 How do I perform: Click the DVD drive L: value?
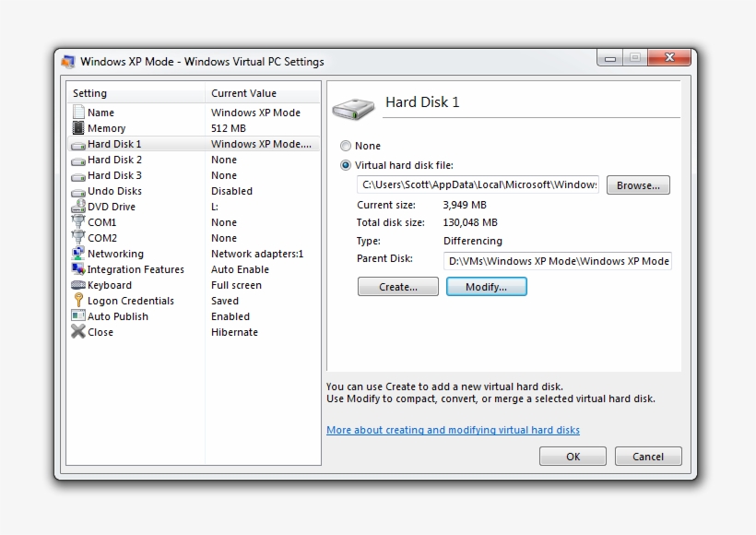tap(215, 207)
